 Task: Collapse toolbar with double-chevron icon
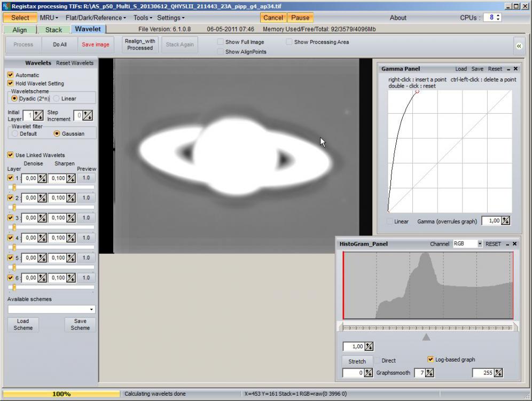[x=519, y=46]
